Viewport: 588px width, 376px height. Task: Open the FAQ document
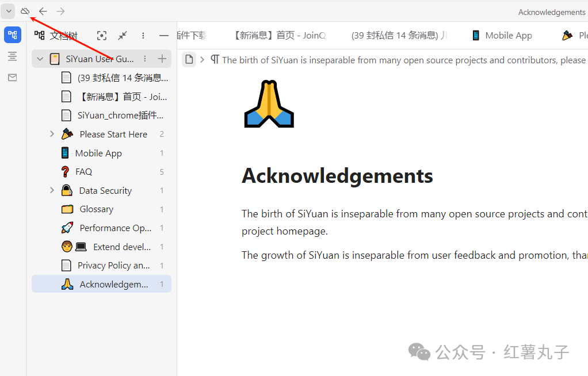102,172
